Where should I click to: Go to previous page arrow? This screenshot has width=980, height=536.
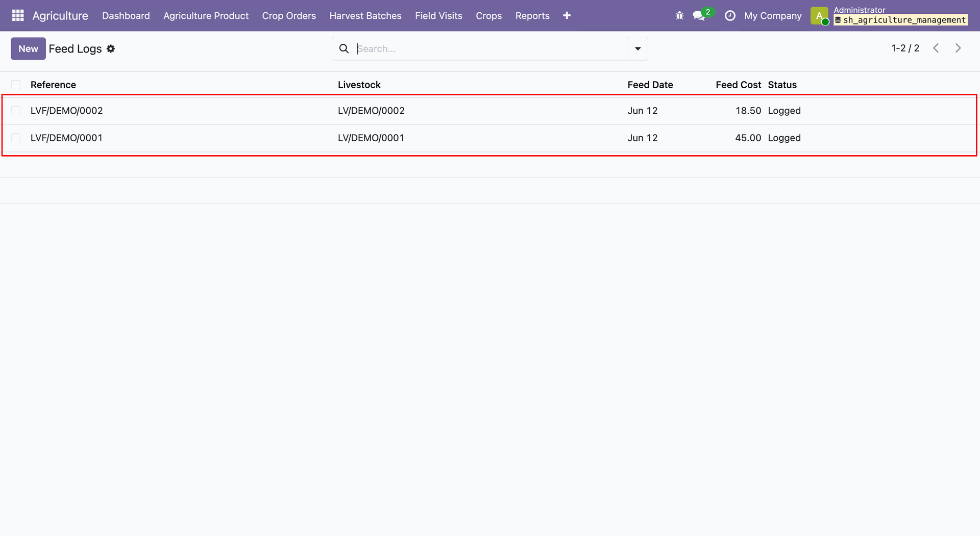point(936,48)
